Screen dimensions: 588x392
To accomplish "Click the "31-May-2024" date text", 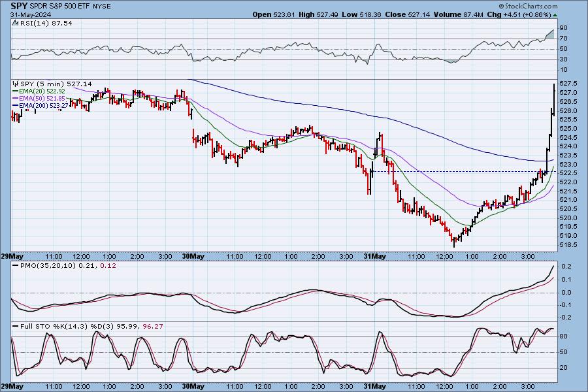I will click(x=31, y=15).
